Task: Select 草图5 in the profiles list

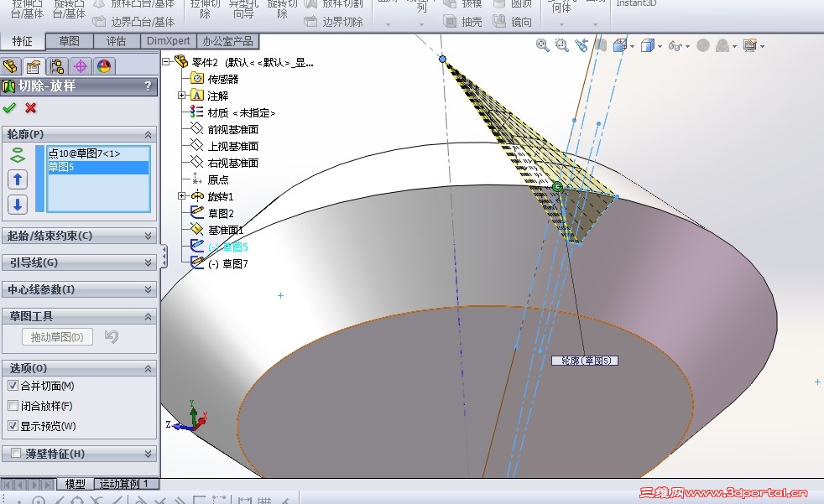Action: 97,167
